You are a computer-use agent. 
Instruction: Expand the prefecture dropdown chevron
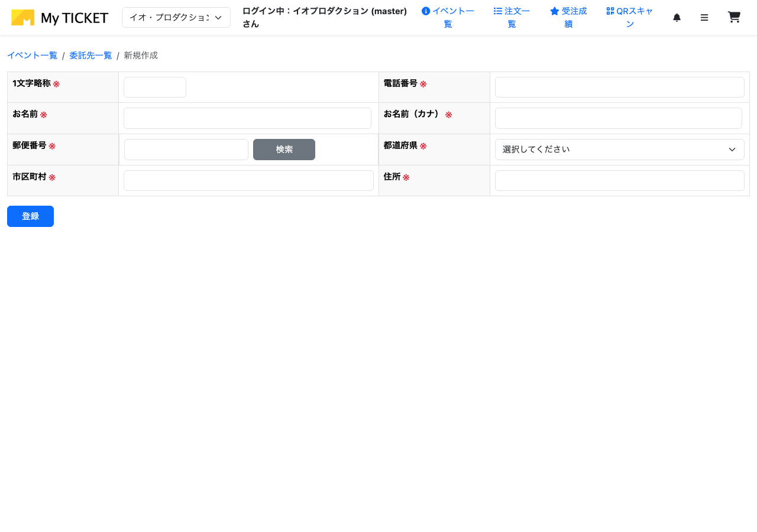[732, 149]
